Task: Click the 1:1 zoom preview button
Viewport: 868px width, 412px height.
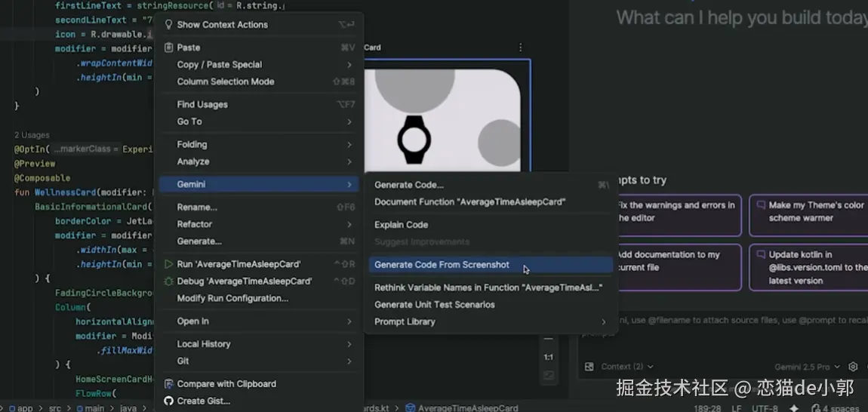Action: tap(548, 357)
